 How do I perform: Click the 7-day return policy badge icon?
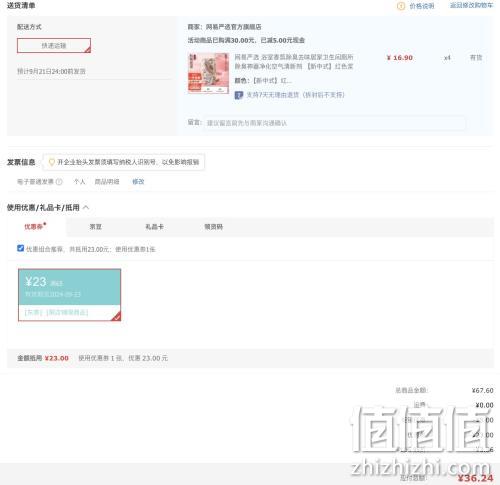click(x=239, y=95)
